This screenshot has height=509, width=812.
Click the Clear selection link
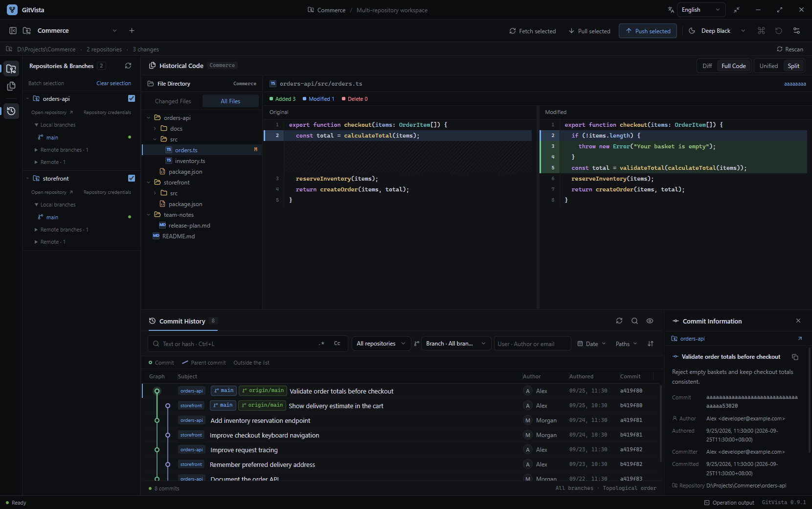point(113,83)
